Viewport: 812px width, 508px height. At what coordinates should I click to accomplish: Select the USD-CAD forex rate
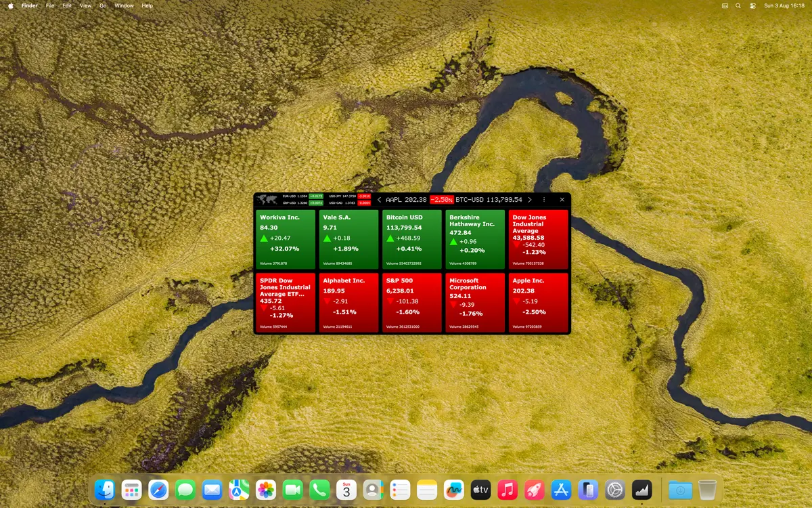pos(350,203)
